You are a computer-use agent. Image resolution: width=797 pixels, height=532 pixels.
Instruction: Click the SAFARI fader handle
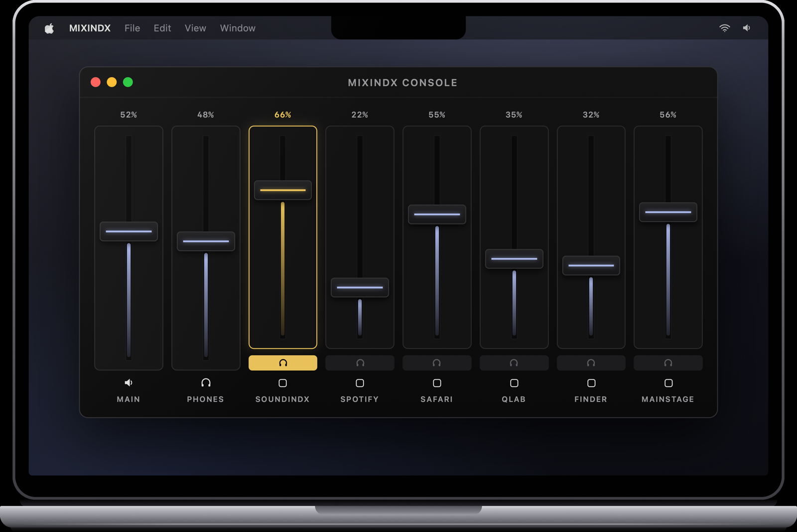pos(437,214)
